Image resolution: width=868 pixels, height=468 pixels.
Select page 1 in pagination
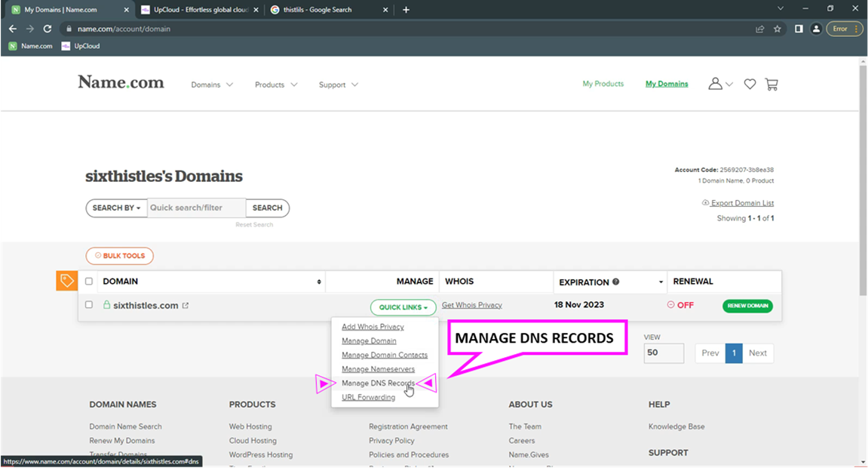point(734,353)
